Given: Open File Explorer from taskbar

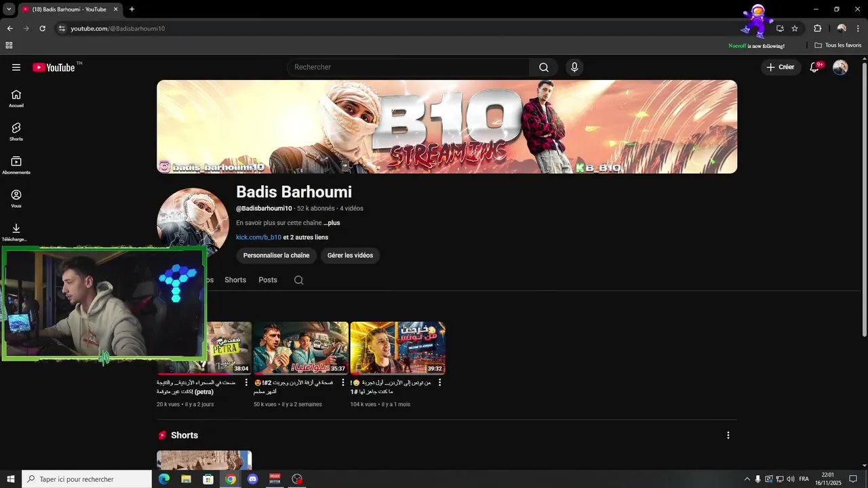Looking at the screenshot, I should coord(186,479).
